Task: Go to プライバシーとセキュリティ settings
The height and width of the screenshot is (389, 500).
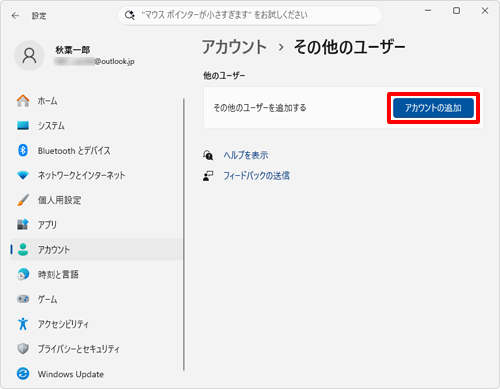Action: (97, 349)
